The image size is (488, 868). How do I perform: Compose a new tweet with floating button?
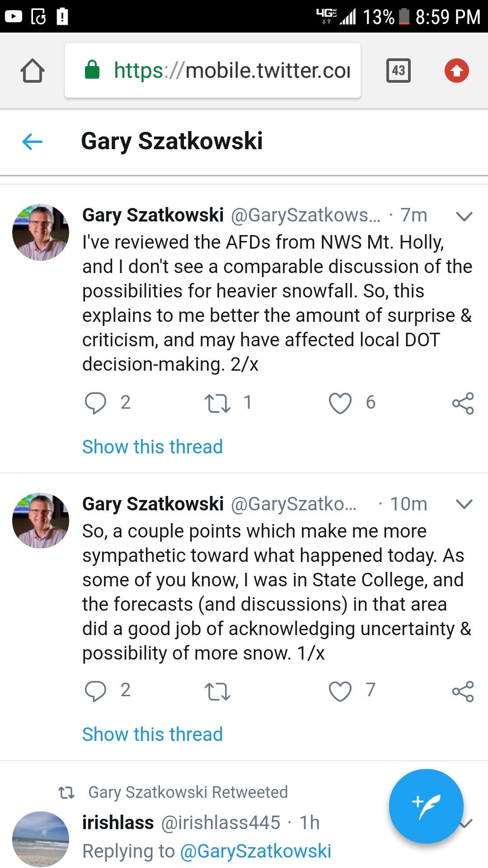426,806
